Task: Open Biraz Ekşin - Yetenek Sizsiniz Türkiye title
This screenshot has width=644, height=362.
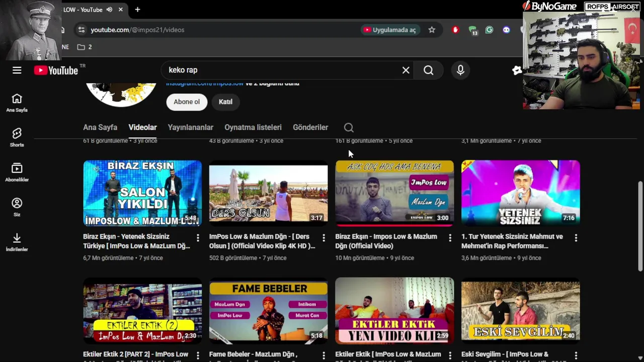Action: coord(136,241)
